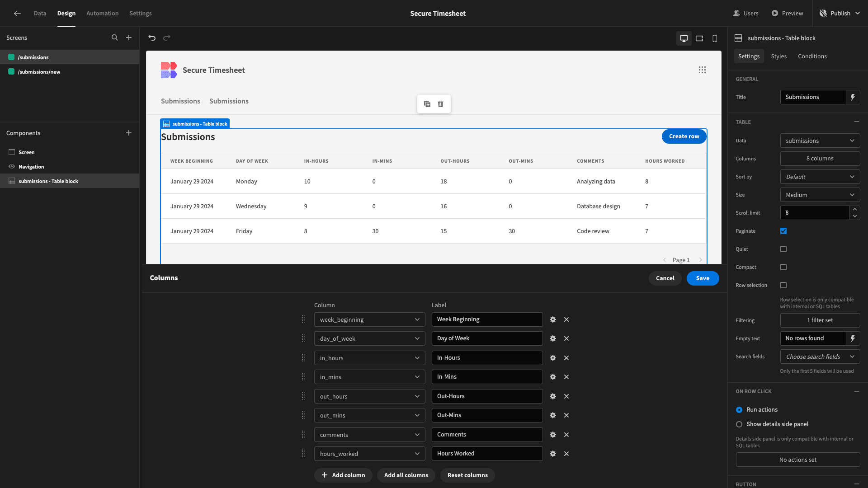Open the Size Medium dropdown
This screenshot has width=868, height=488.
tap(820, 195)
